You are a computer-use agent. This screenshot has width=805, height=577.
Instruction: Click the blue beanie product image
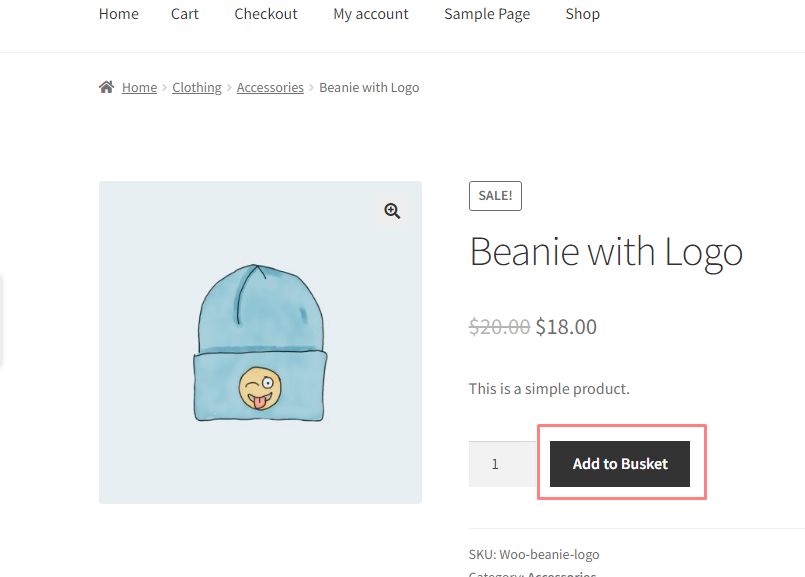[260, 342]
